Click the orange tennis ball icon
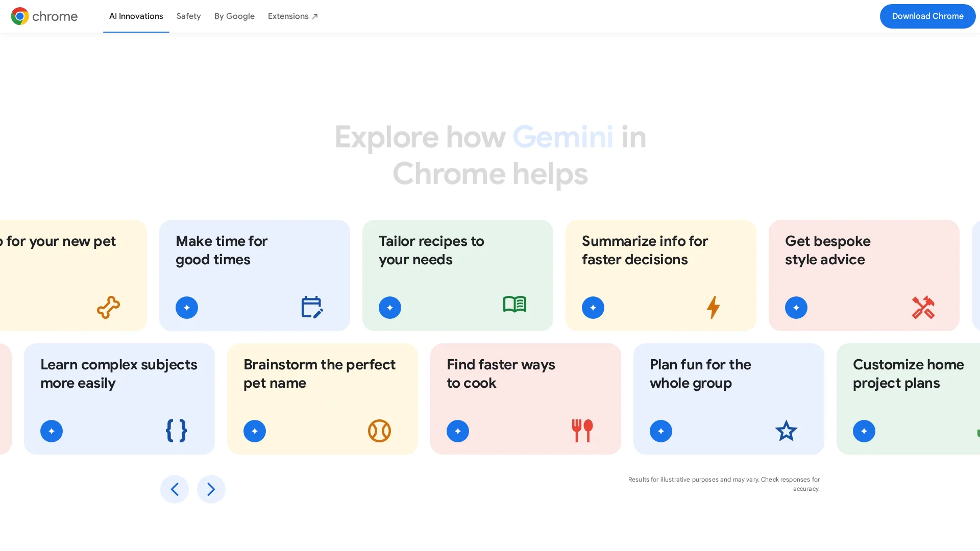 pos(379,431)
